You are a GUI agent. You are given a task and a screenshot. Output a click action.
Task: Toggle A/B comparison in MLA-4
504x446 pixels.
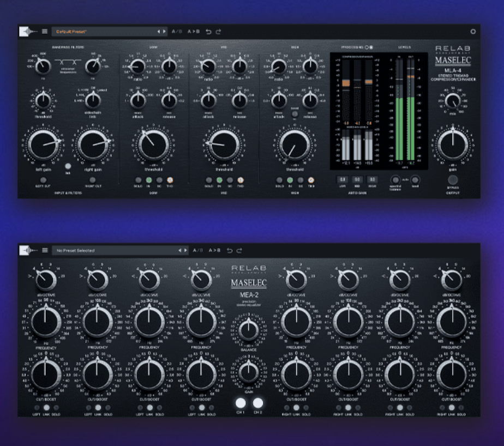click(177, 32)
